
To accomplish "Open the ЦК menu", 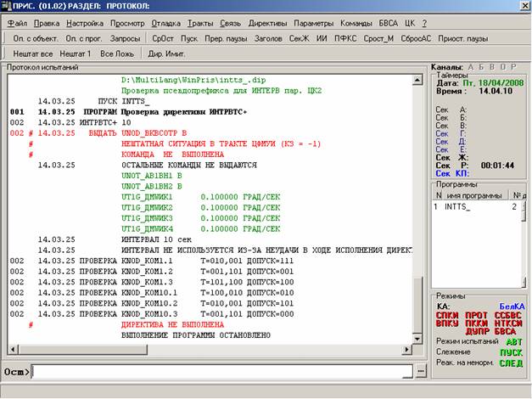I will [x=410, y=24].
